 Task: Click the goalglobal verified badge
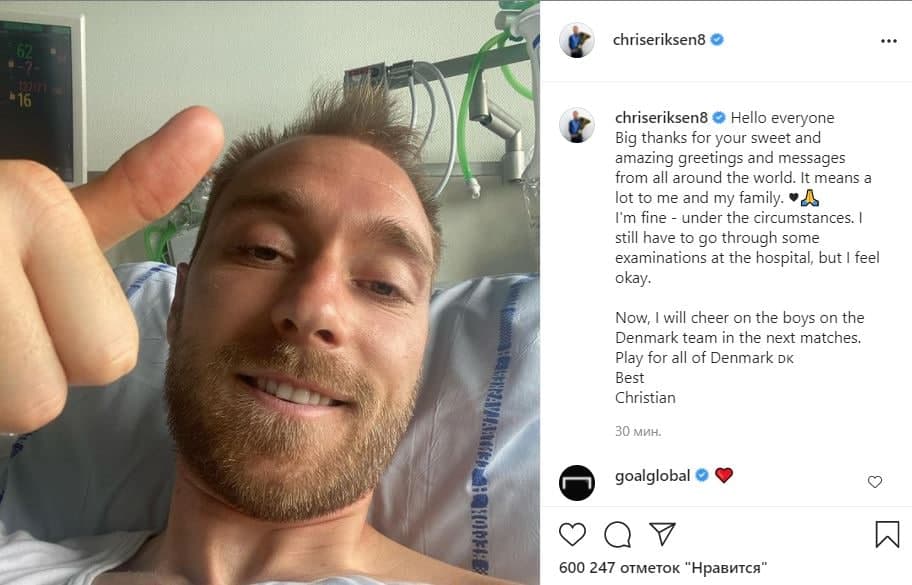pos(702,475)
